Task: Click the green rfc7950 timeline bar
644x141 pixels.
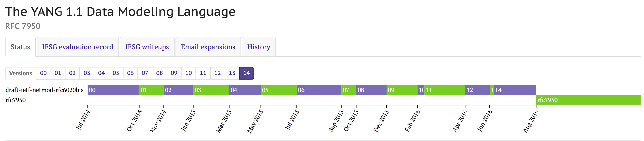Action: point(588,100)
